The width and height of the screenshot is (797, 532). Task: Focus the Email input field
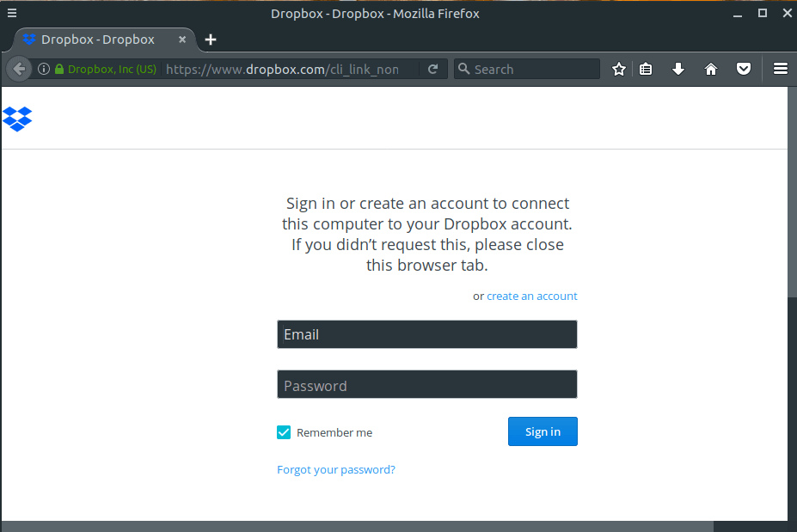(426, 334)
